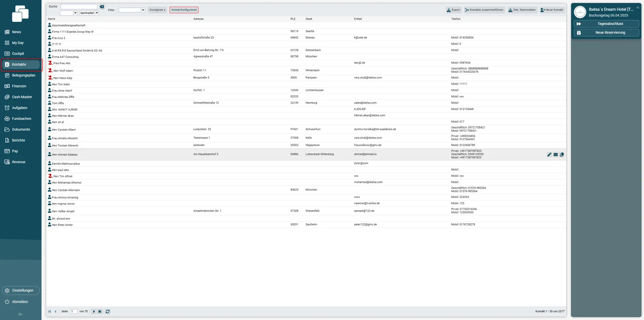The width and height of the screenshot is (644, 320).
Task: Export the contact list
Action: tap(453, 10)
